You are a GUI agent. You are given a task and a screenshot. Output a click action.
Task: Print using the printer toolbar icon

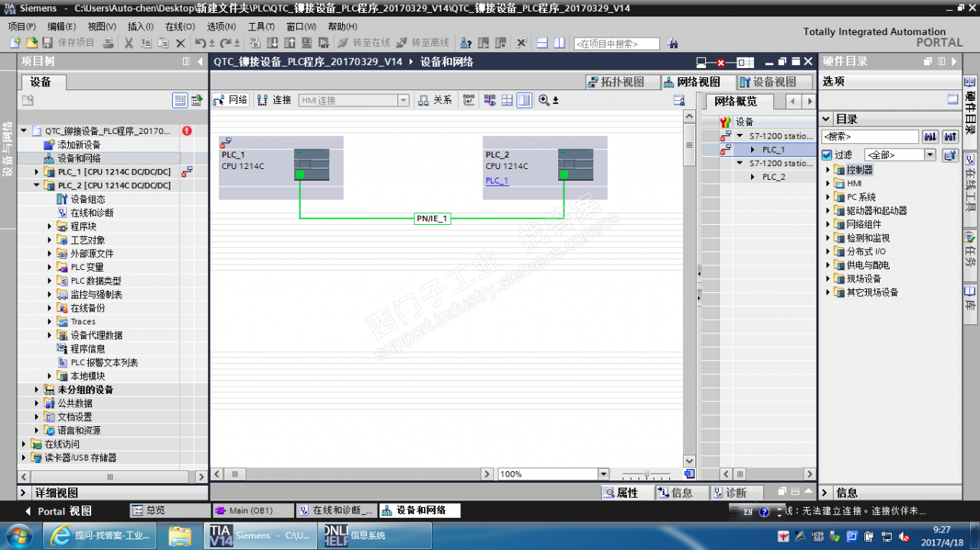click(x=109, y=44)
